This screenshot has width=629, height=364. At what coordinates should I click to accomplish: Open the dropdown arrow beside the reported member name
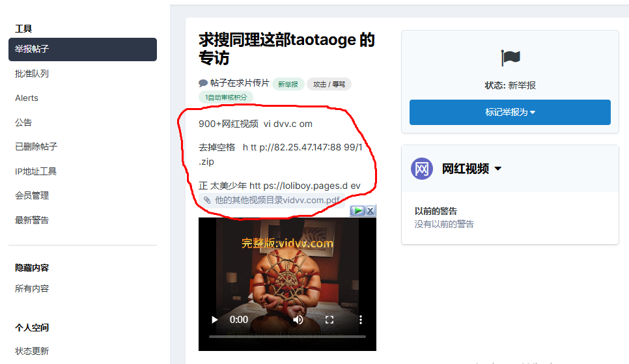point(498,169)
